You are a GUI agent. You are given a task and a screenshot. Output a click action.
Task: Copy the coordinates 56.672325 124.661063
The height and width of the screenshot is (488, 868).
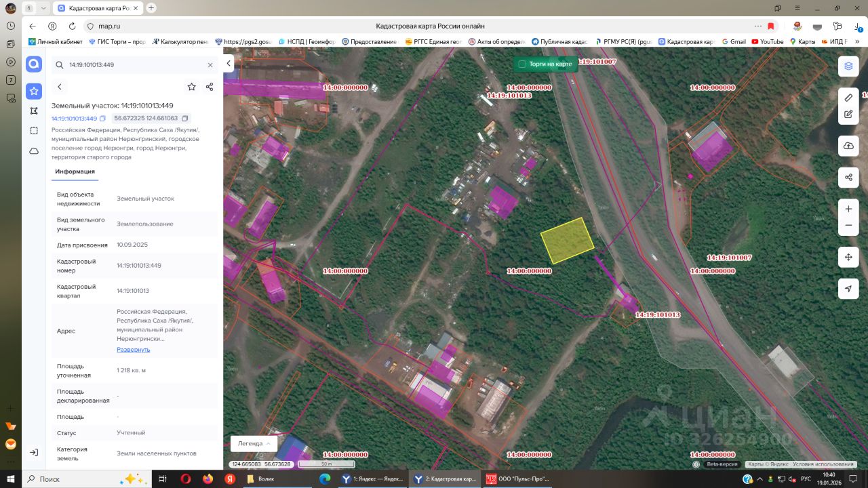(184, 119)
